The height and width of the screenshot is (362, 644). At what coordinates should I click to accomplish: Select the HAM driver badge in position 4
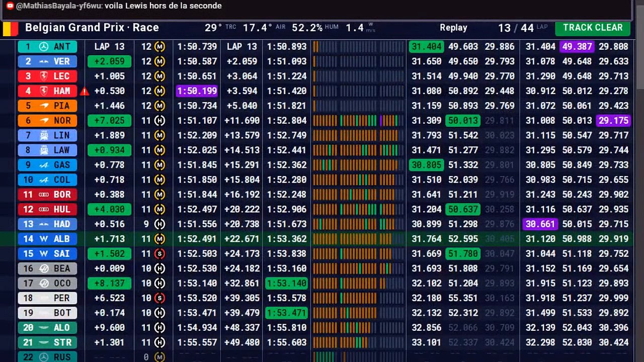47,91
